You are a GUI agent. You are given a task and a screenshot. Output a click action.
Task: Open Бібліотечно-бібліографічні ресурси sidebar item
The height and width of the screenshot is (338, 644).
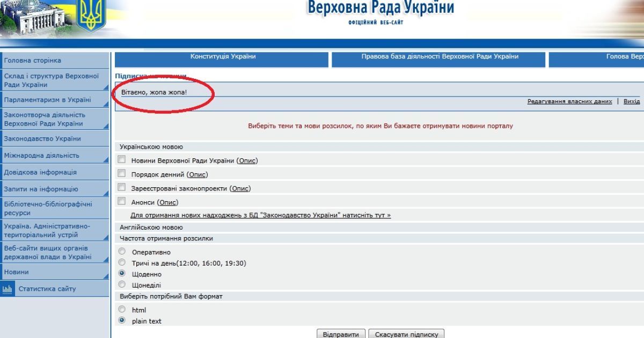pos(54,208)
